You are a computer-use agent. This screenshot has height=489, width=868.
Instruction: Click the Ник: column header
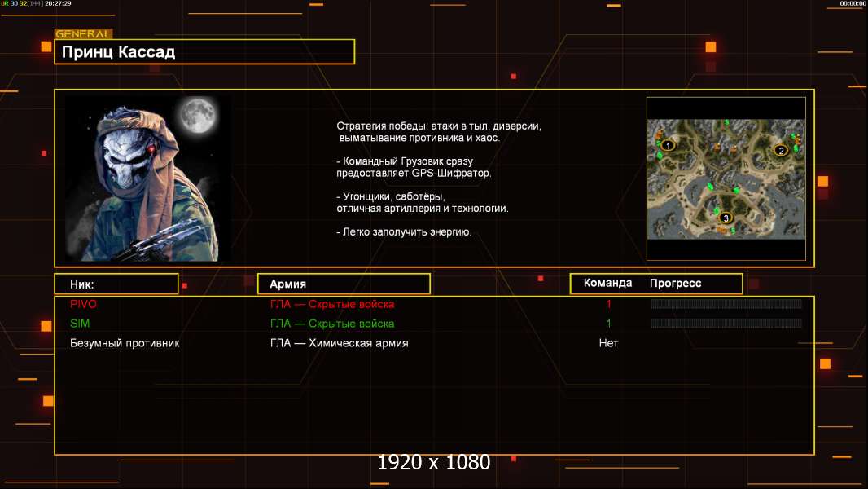click(x=116, y=284)
